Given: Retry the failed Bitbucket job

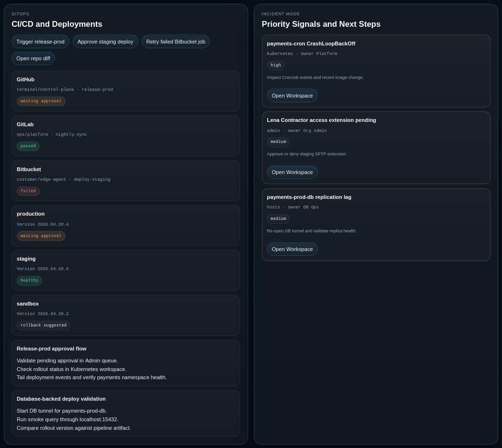Looking at the screenshot, I should click(x=175, y=42).
